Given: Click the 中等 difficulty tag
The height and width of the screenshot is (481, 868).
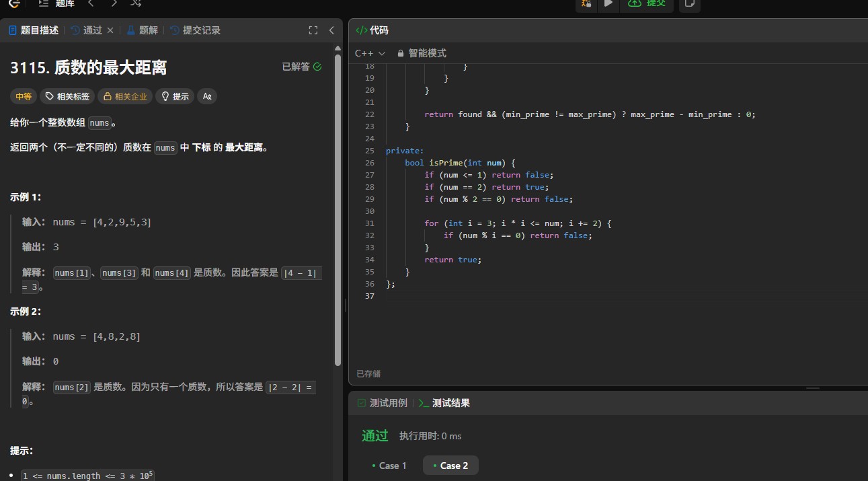Looking at the screenshot, I should coord(24,96).
